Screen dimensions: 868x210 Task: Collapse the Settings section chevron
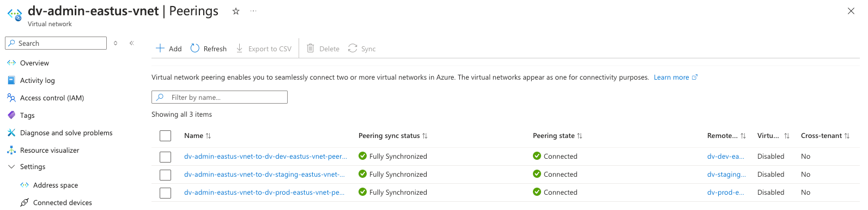click(11, 167)
